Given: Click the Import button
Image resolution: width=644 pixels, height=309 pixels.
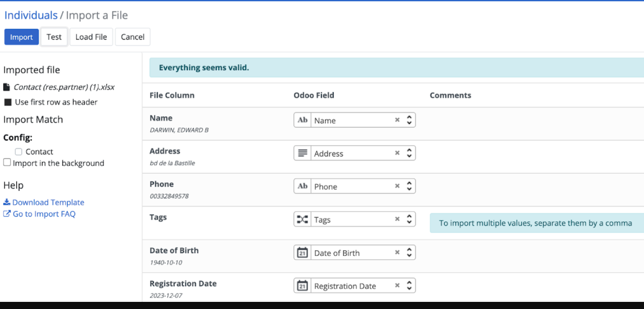Looking at the screenshot, I should click(21, 37).
